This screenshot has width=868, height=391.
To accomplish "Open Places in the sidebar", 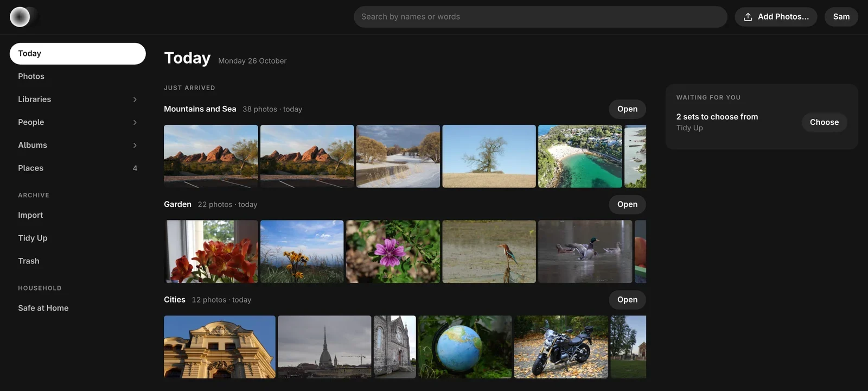I will tap(78, 168).
